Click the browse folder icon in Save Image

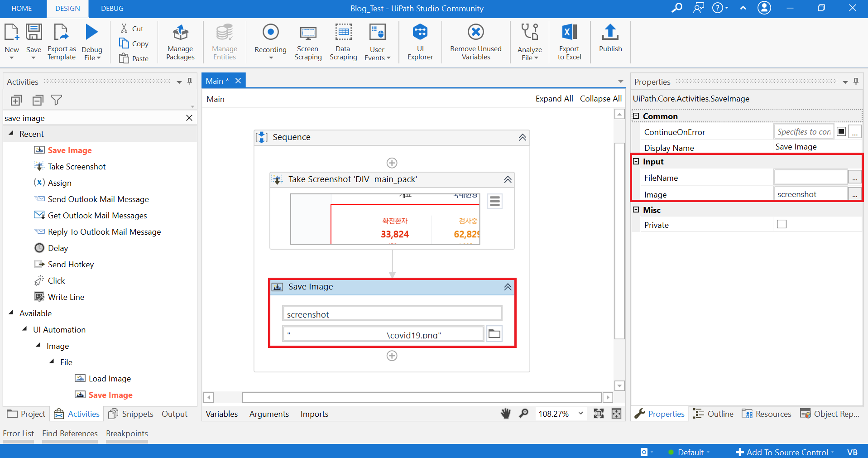[494, 334]
